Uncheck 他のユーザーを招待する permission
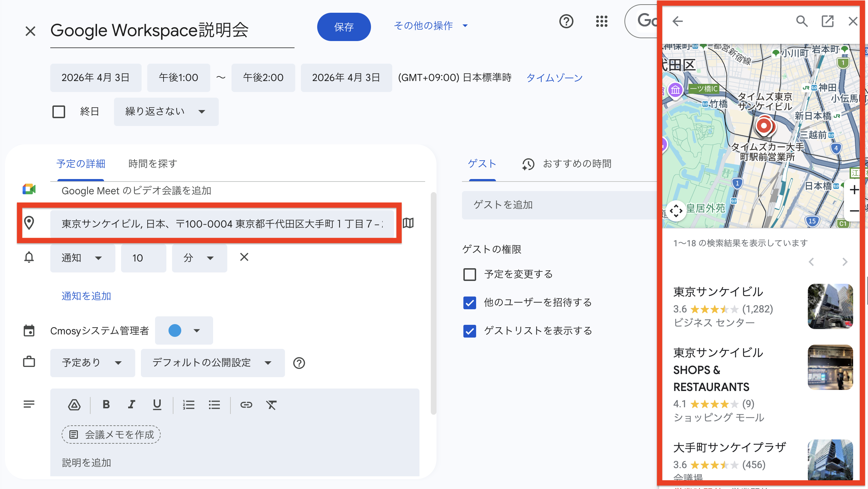868x489 pixels. click(x=469, y=303)
